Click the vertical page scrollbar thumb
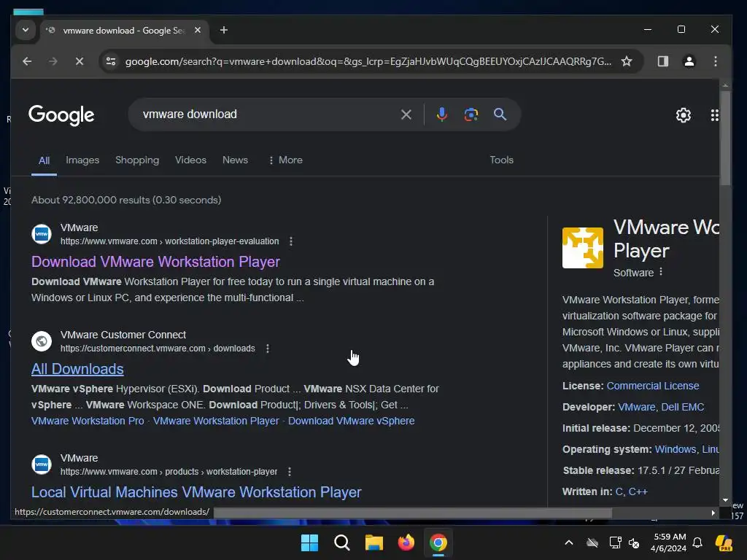The width and height of the screenshot is (747, 560). click(x=725, y=138)
